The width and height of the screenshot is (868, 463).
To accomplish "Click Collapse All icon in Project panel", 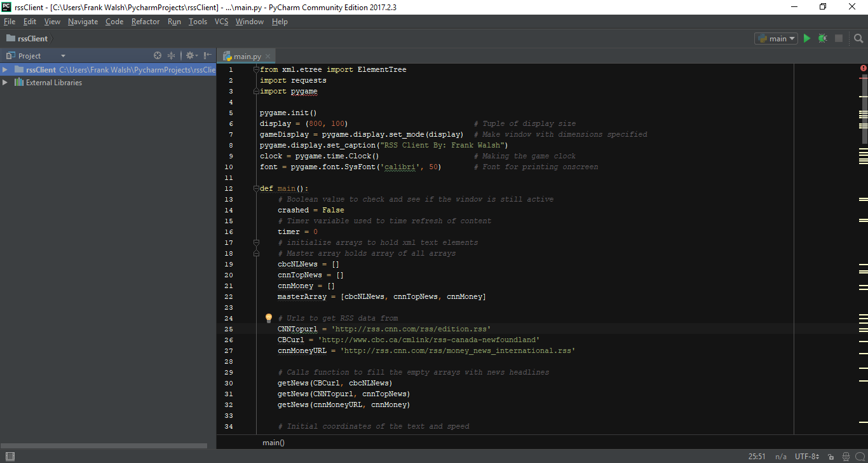I will pyautogui.click(x=171, y=56).
